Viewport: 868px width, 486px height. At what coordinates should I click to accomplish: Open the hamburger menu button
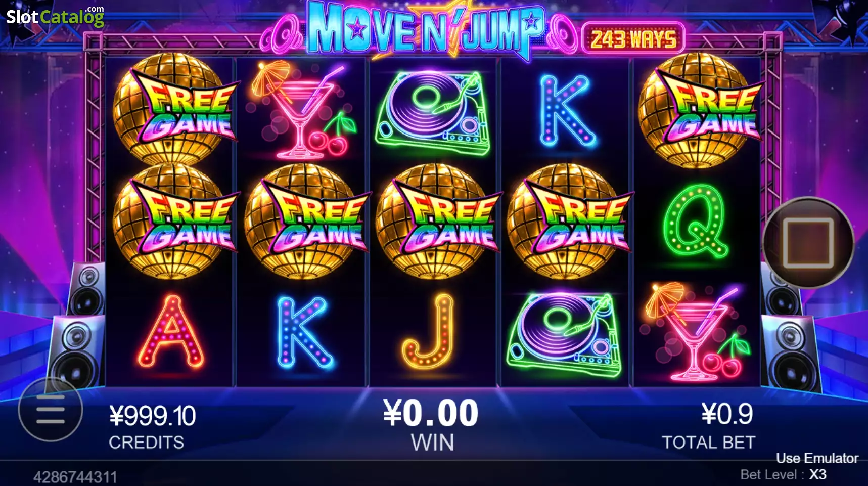pyautogui.click(x=51, y=409)
